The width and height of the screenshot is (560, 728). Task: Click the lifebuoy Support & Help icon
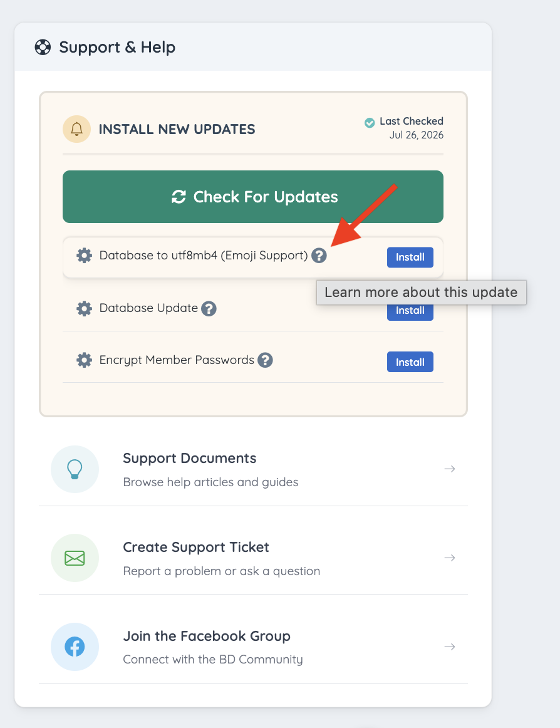coord(43,47)
